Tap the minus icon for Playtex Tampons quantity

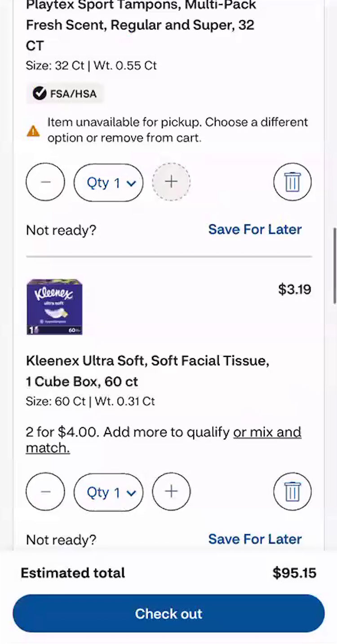click(45, 182)
